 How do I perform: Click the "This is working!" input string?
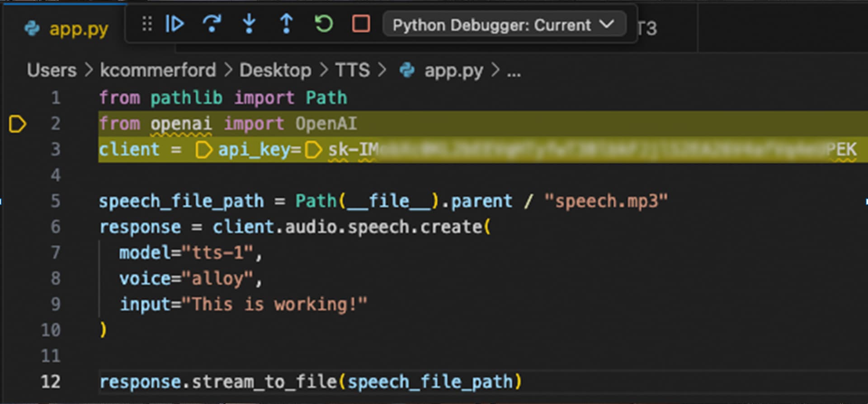[x=274, y=304]
